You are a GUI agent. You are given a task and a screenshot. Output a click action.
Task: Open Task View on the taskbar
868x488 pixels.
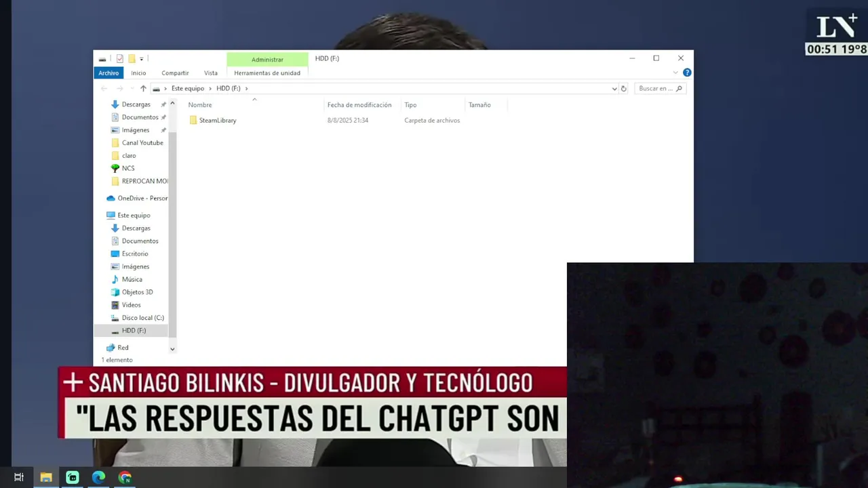[19, 477]
